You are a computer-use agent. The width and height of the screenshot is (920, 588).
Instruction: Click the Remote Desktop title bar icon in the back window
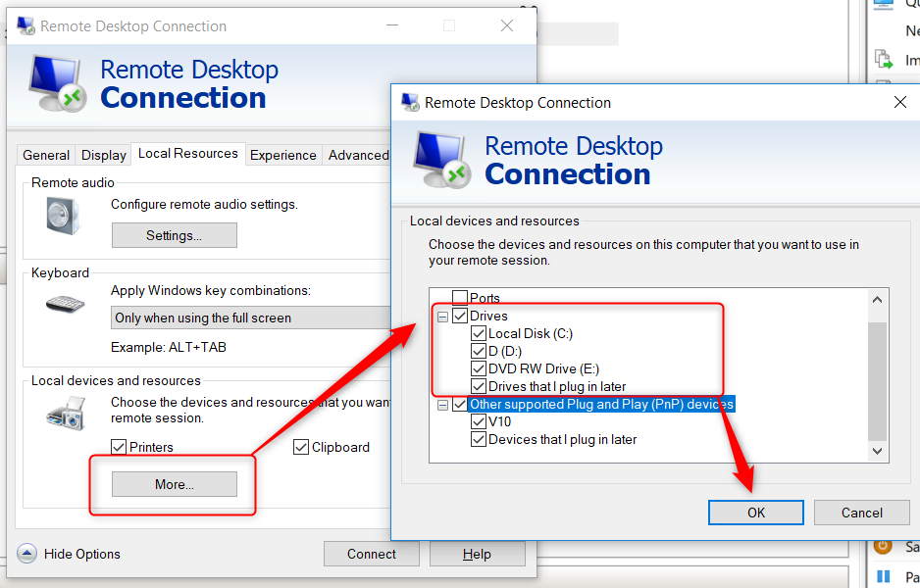pyautogui.click(x=26, y=25)
